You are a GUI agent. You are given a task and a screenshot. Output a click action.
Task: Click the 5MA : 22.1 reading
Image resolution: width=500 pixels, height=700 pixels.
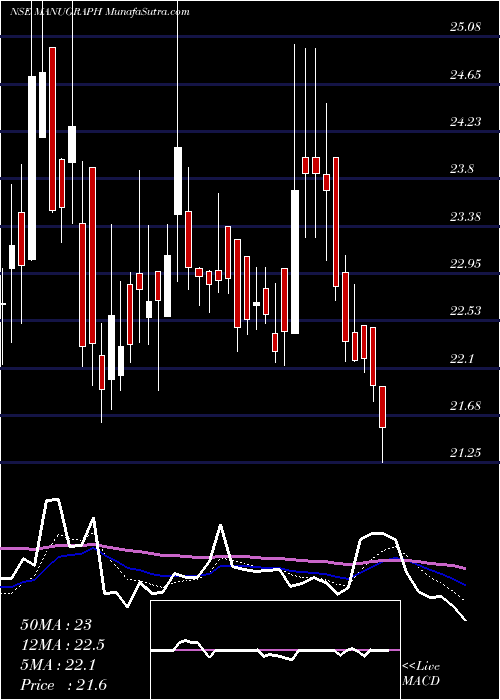tap(58, 666)
